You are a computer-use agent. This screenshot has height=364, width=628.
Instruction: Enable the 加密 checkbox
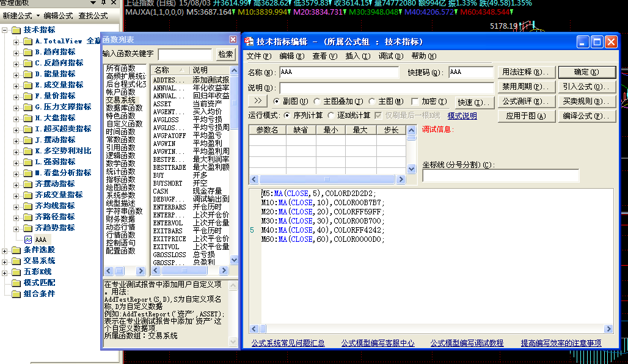415,101
